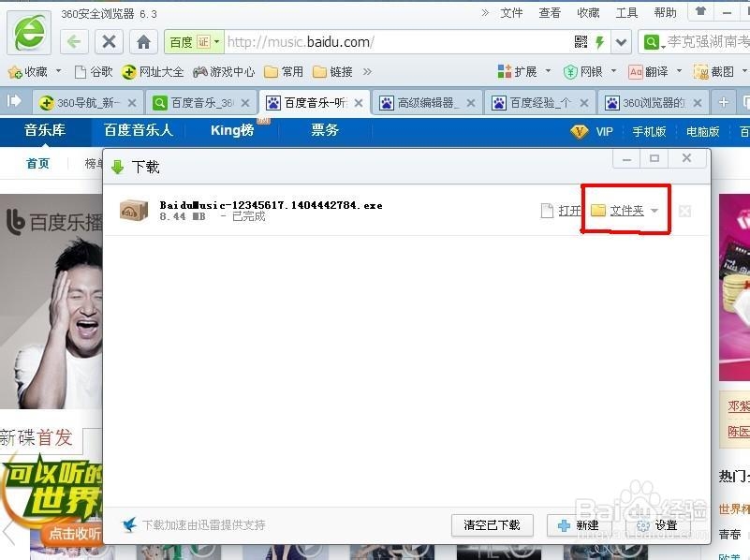The width and height of the screenshot is (750, 560).
Task: Click the green lightning speed-mode icon
Action: [x=599, y=42]
